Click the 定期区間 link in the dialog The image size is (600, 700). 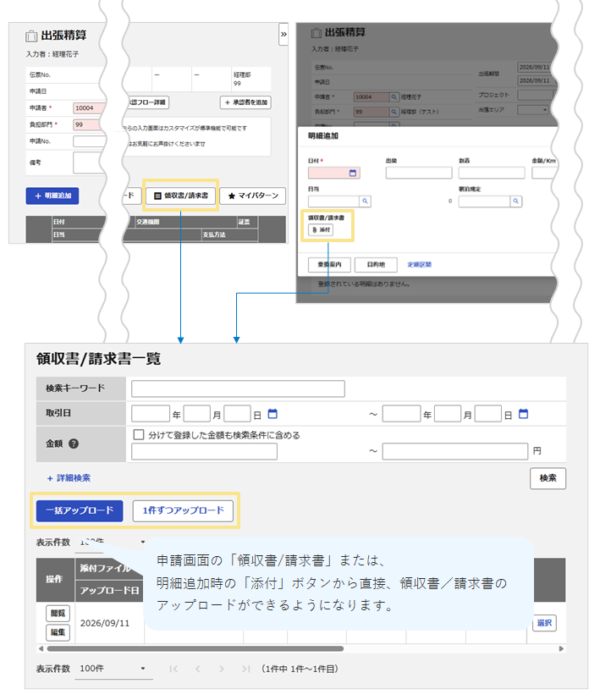(x=419, y=264)
